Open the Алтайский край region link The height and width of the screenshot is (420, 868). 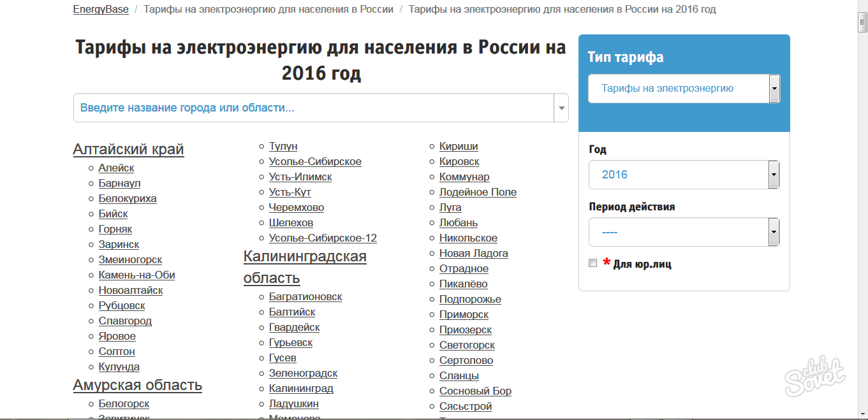point(128,149)
